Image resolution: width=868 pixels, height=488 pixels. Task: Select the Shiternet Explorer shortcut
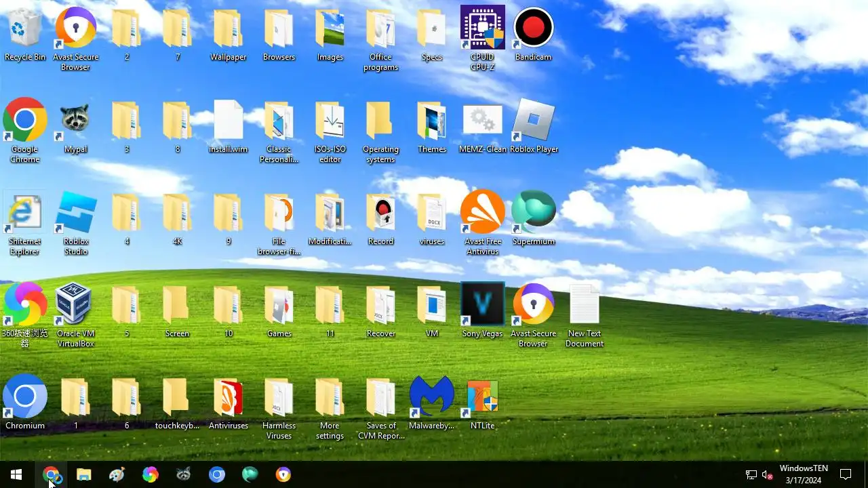pyautogui.click(x=25, y=224)
